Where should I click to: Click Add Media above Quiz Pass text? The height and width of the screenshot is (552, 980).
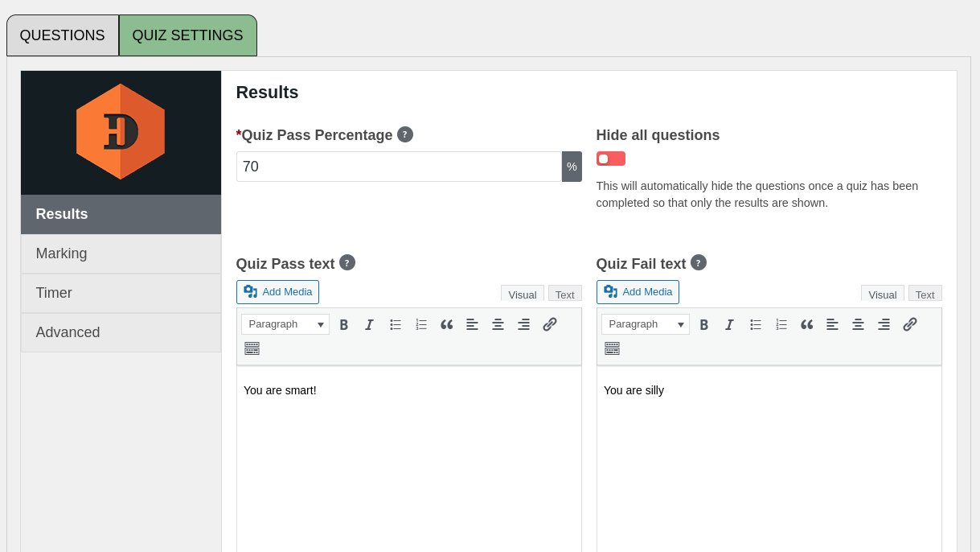pyautogui.click(x=277, y=292)
